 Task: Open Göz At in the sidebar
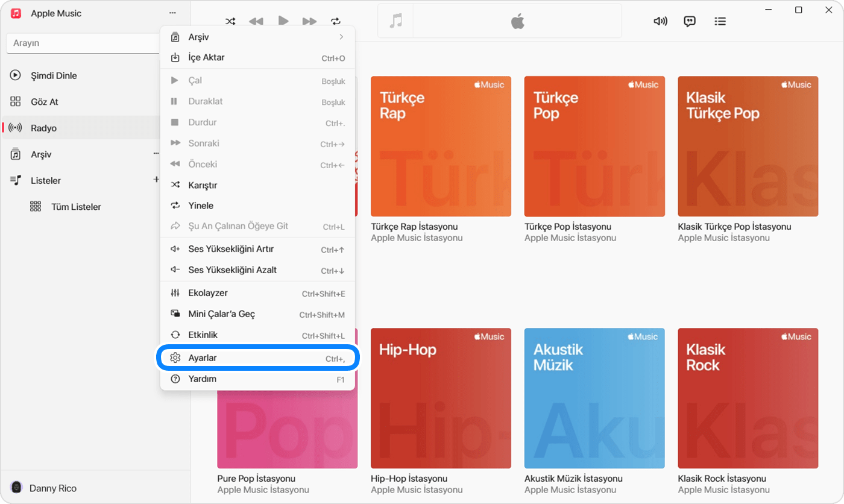coord(81,102)
